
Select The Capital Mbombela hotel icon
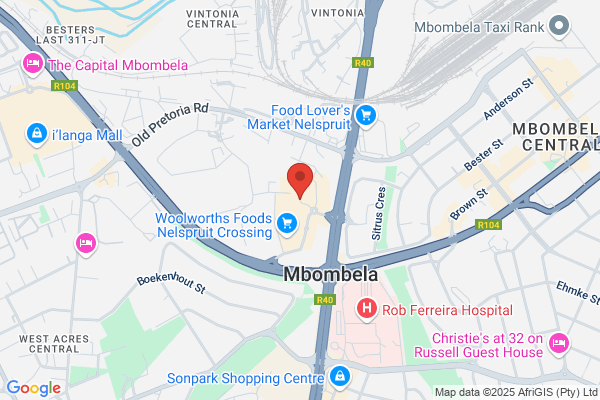click(33, 64)
